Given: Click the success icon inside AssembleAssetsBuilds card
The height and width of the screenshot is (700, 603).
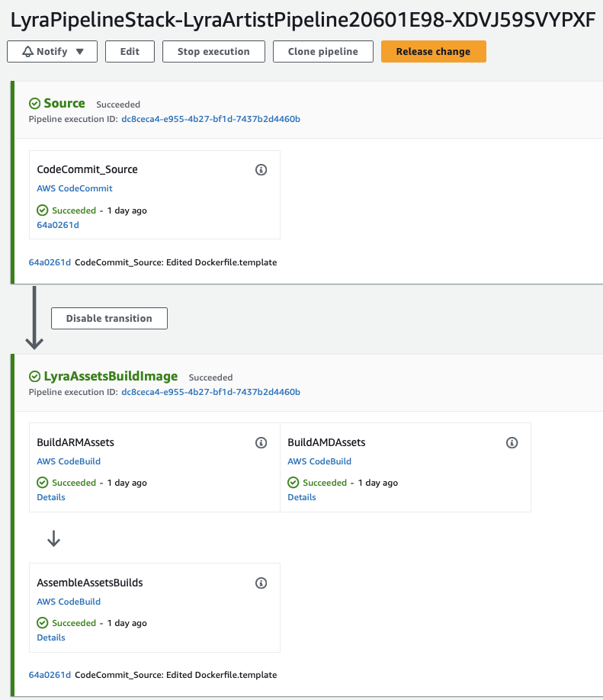Looking at the screenshot, I should [x=42, y=622].
